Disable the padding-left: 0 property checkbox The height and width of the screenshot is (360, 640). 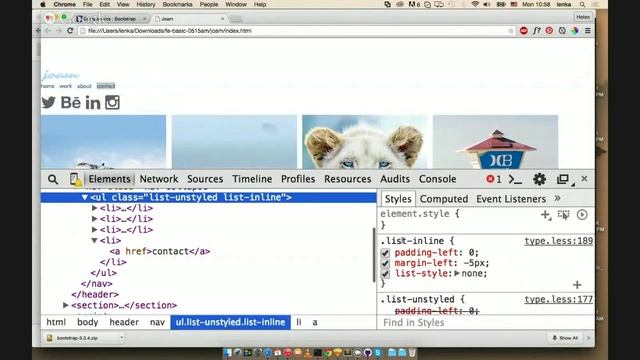(385, 253)
